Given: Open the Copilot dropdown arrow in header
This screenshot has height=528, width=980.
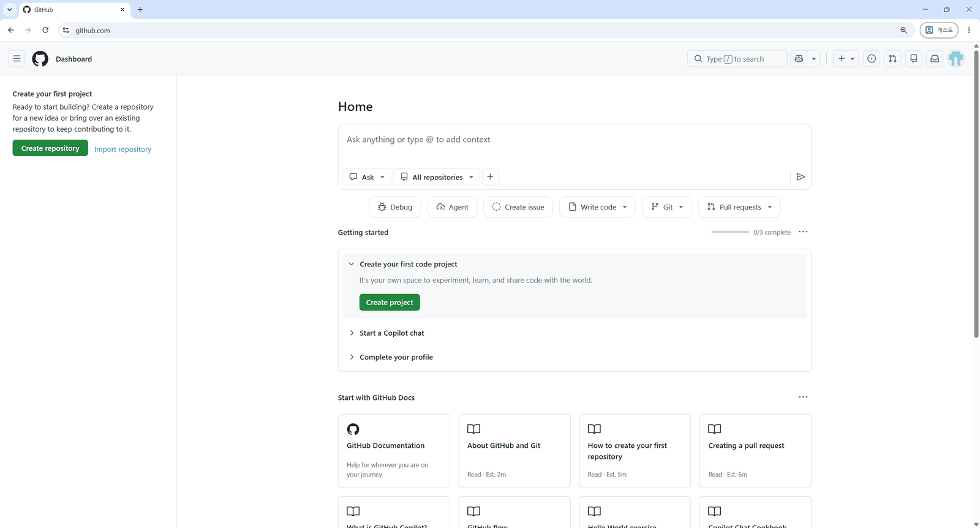Looking at the screenshot, I should tap(813, 59).
